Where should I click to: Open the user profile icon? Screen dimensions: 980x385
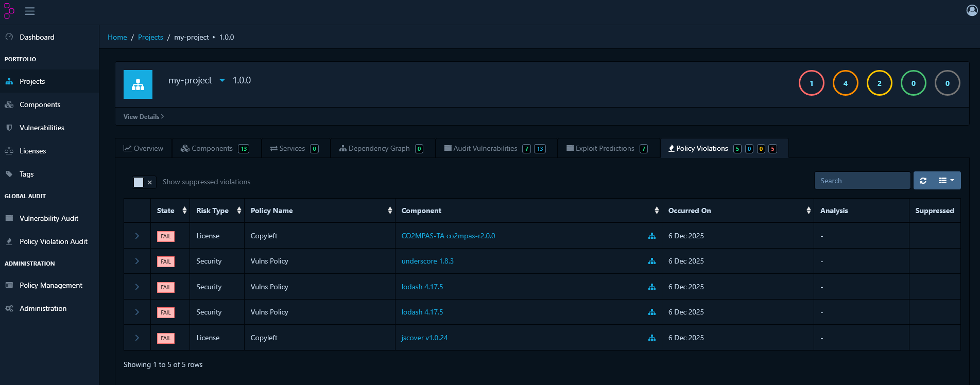point(972,10)
